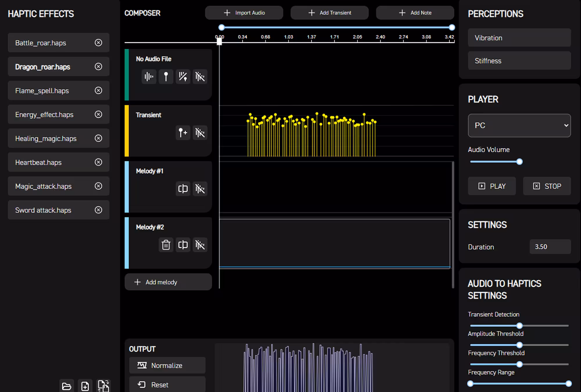The height and width of the screenshot is (392, 581).
Task: Select the Vibration perception
Action: (519, 38)
